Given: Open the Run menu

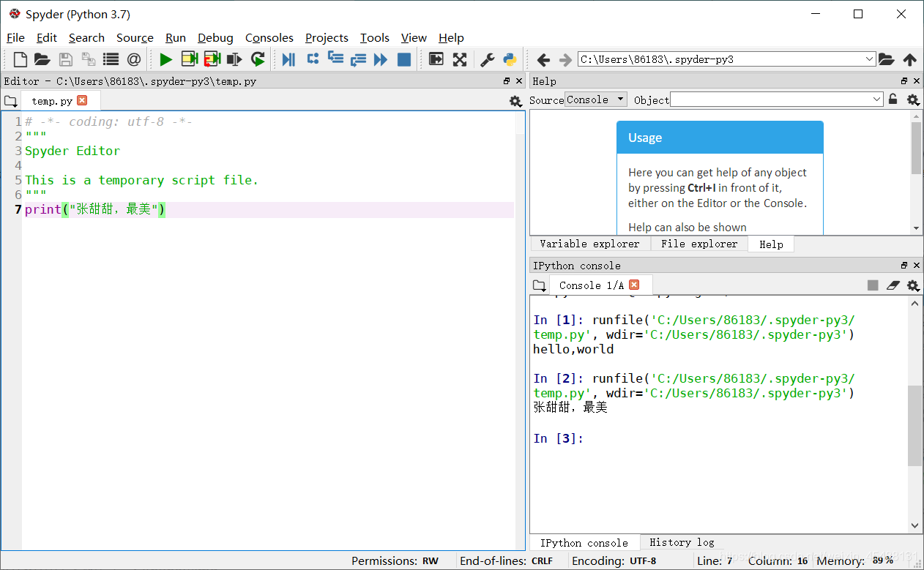Looking at the screenshot, I should tap(176, 37).
